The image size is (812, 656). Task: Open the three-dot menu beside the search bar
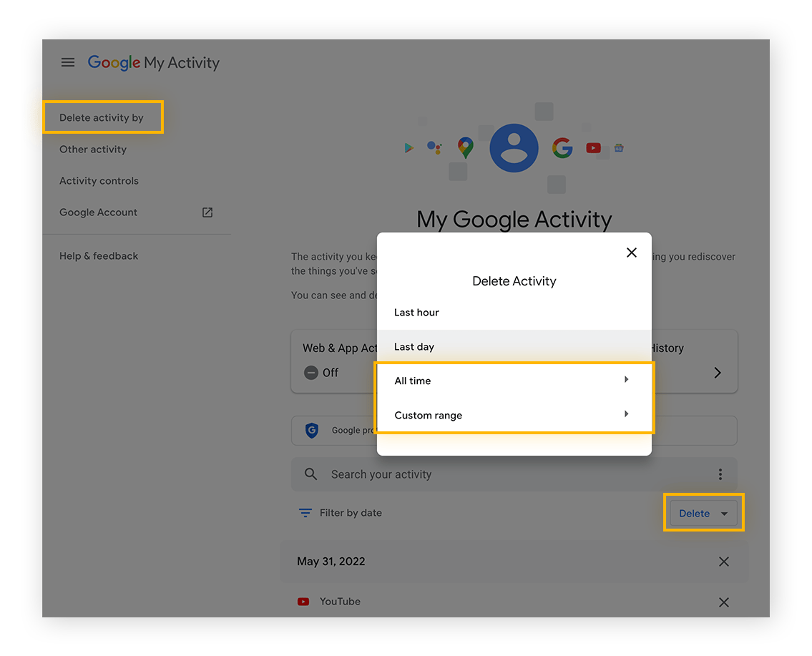click(720, 474)
